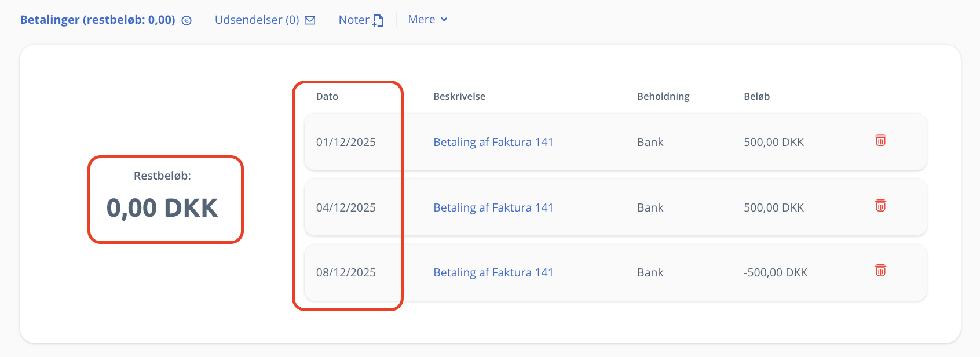980x357 pixels.
Task: Click trash icon for the -500,00 DKK payment
Action: pyautogui.click(x=880, y=271)
